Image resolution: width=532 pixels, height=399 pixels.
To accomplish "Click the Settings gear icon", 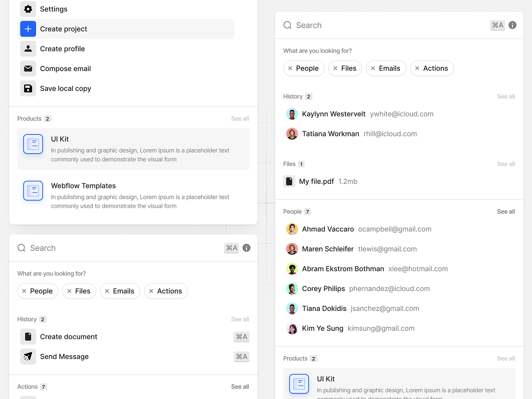I will tap(28, 9).
